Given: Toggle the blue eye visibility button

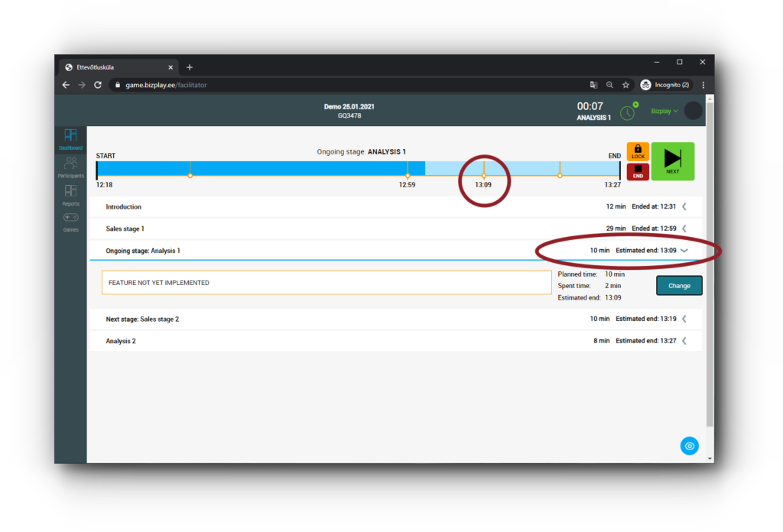Looking at the screenshot, I should [x=689, y=446].
